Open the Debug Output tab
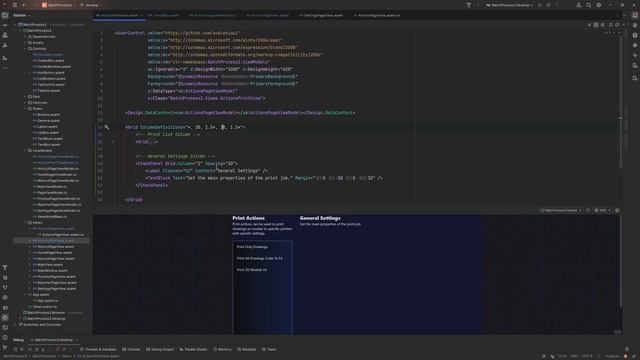 (160, 349)
